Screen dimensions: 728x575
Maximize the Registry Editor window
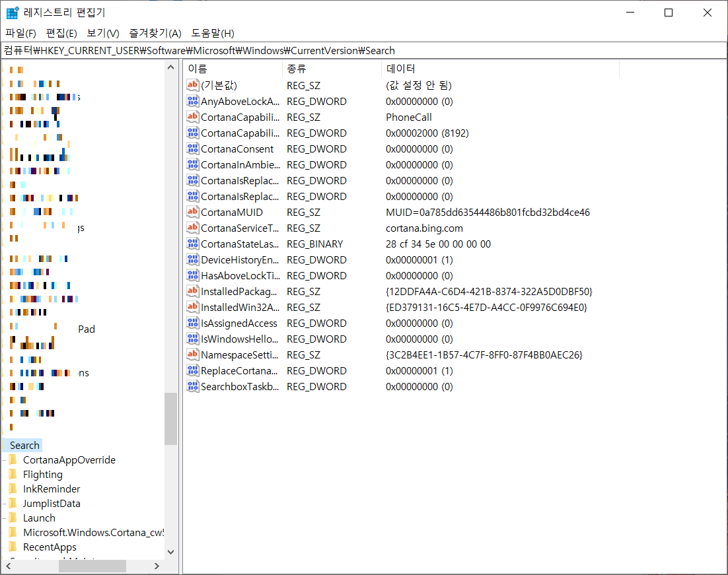668,13
